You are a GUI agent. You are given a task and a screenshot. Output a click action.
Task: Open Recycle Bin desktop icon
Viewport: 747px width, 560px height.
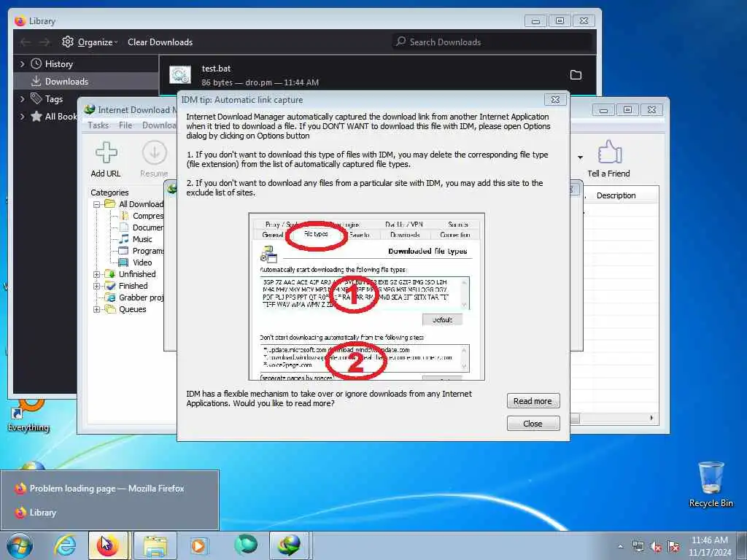coord(711,484)
